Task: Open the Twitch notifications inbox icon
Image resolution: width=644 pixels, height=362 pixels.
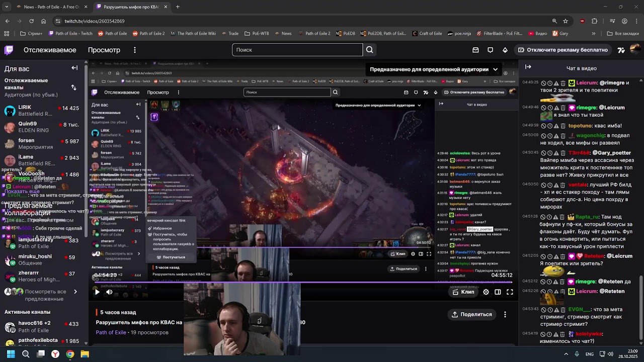Action: pyautogui.click(x=475, y=50)
